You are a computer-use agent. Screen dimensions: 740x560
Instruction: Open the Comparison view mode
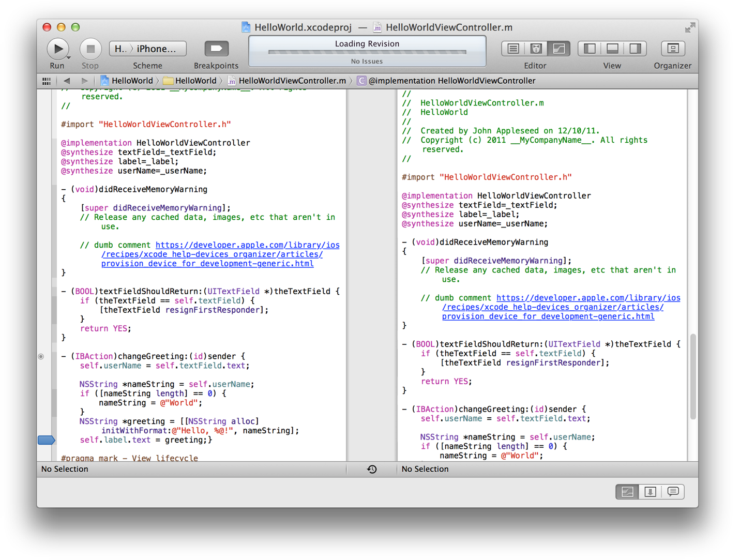coord(627,492)
